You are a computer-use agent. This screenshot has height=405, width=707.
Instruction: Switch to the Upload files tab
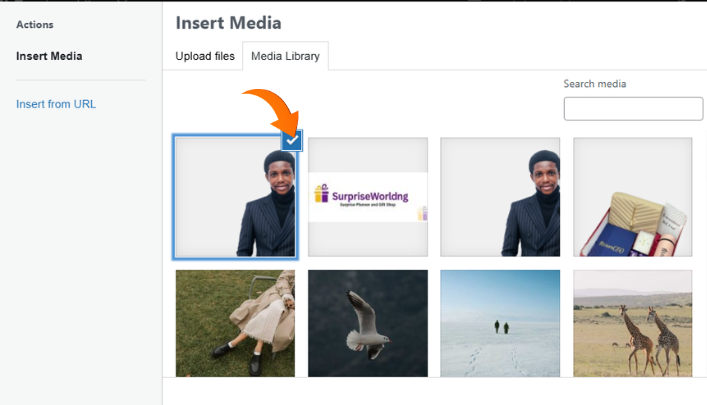point(205,56)
